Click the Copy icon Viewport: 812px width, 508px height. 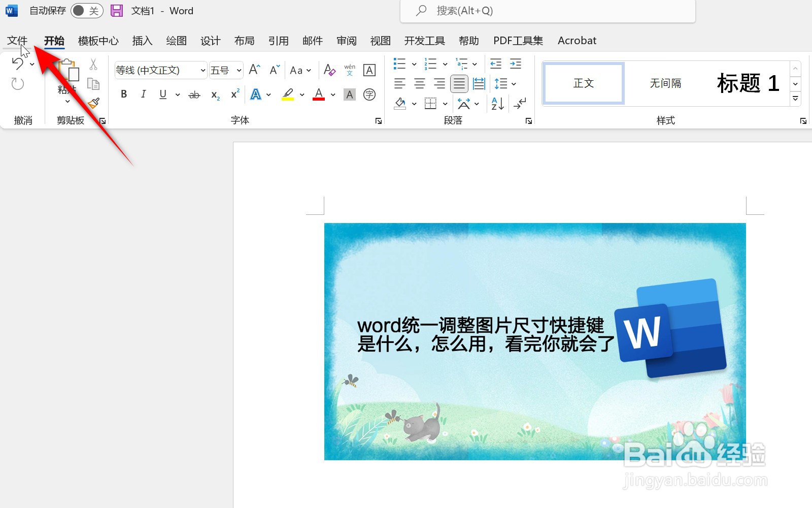click(x=93, y=84)
